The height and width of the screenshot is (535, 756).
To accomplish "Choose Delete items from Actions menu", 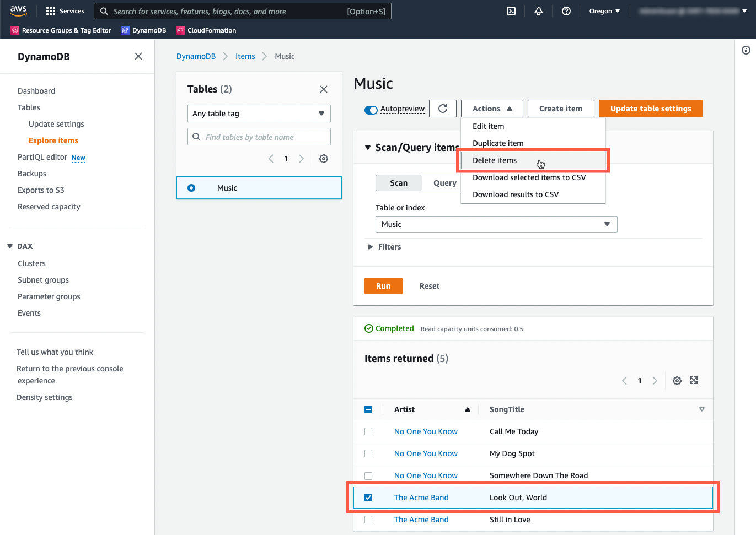I will click(533, 160).
